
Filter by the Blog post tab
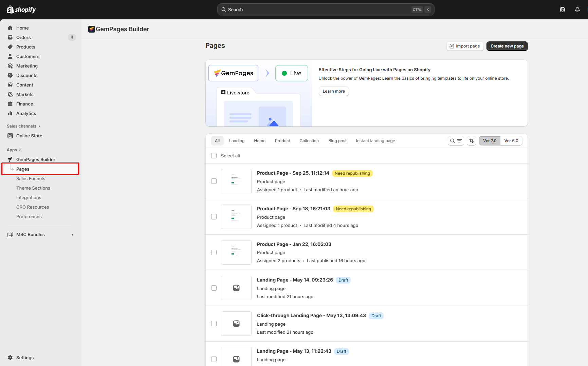tap(337, 141)
